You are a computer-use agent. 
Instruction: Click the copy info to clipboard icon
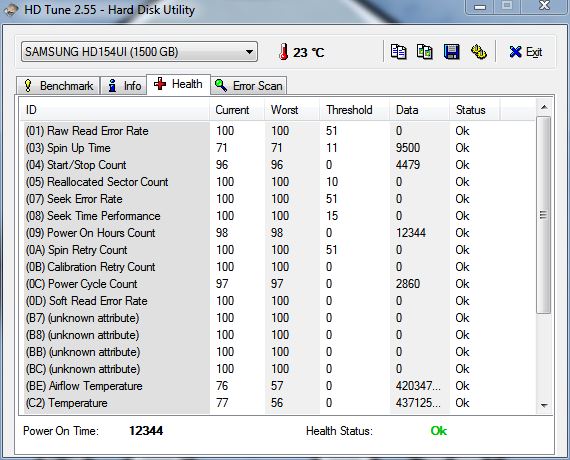click(398, 52)
